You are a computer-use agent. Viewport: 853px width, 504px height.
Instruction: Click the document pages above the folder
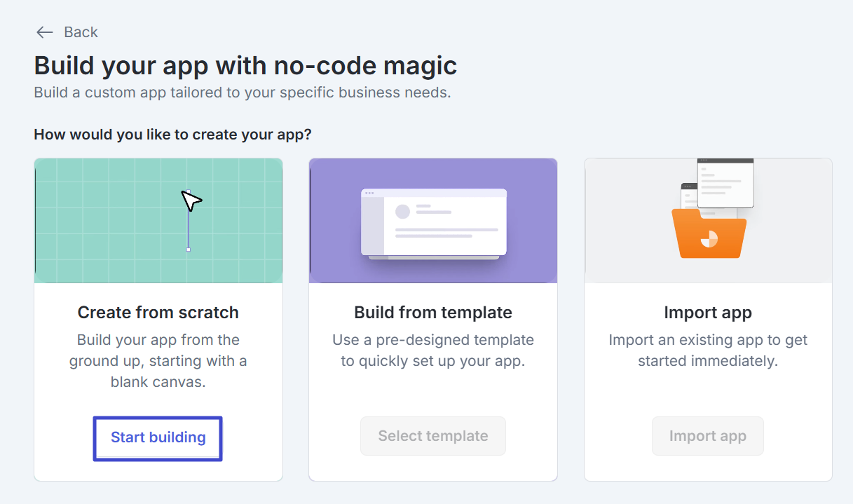pos(725,182)
